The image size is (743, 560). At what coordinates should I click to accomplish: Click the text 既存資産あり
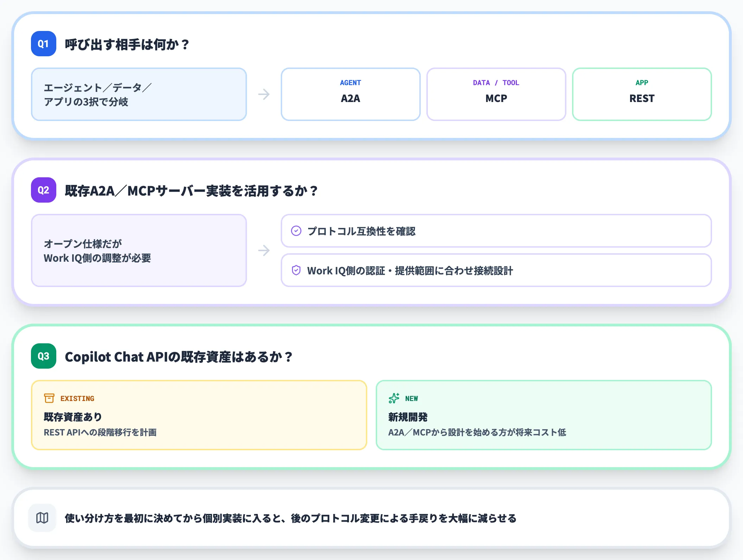73,417
